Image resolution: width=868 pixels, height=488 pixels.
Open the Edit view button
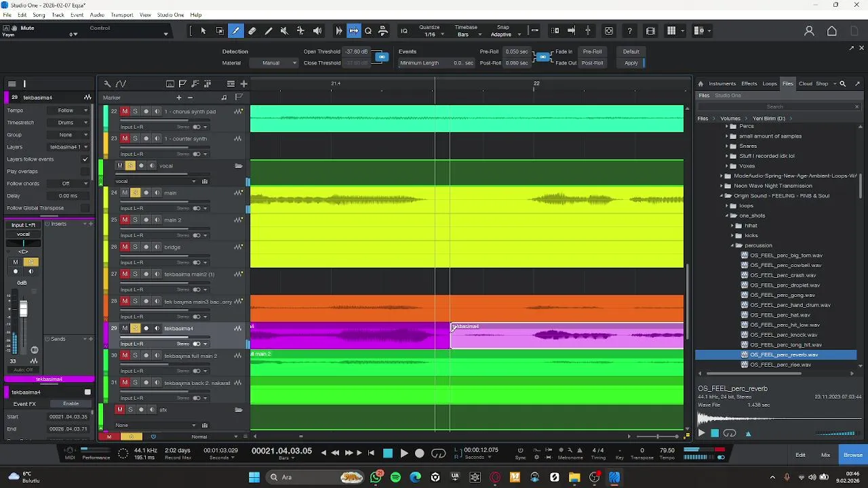point(800,455)
